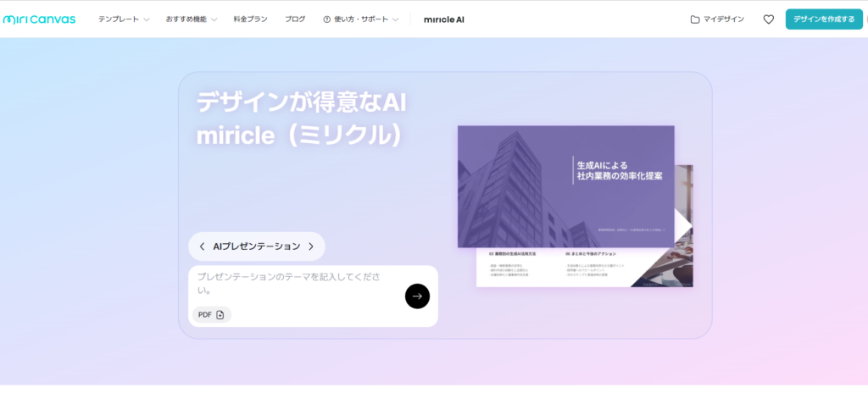Click the question mark help icon
The width and height of the screenshot is (868, 393).
(327, 19)
